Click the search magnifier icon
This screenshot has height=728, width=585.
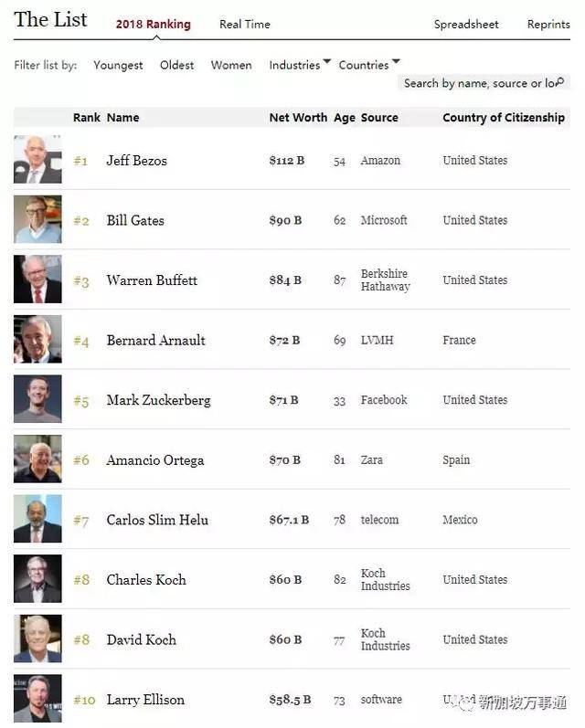(x=560, y=82)
